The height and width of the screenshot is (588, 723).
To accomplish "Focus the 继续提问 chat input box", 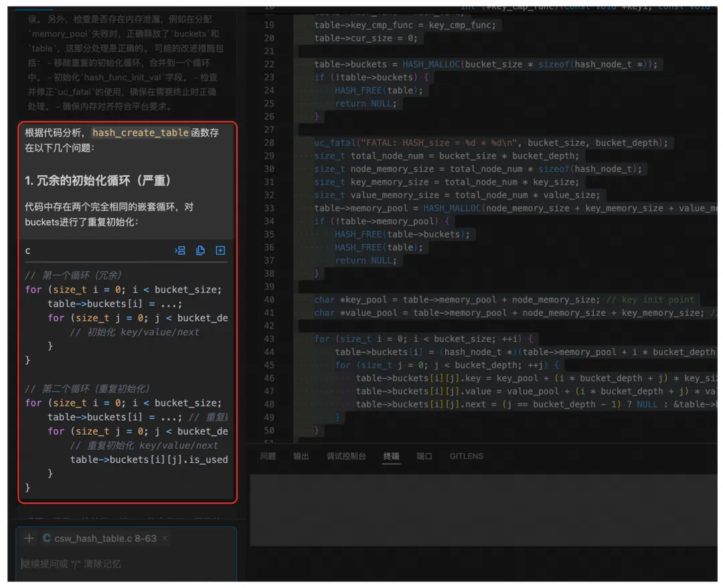I will (126, 564).
